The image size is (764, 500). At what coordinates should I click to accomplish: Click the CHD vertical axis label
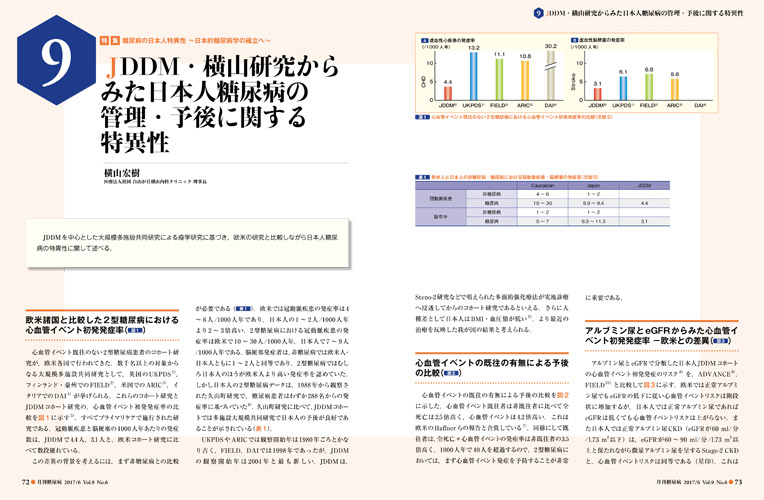tap(423, 82)
